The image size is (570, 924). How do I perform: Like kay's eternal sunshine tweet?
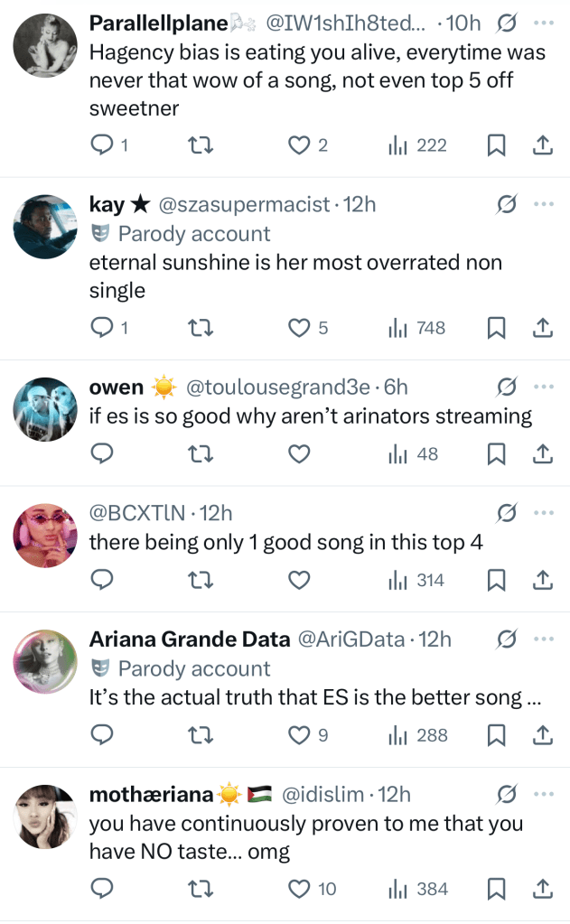[x=299, y=329]
